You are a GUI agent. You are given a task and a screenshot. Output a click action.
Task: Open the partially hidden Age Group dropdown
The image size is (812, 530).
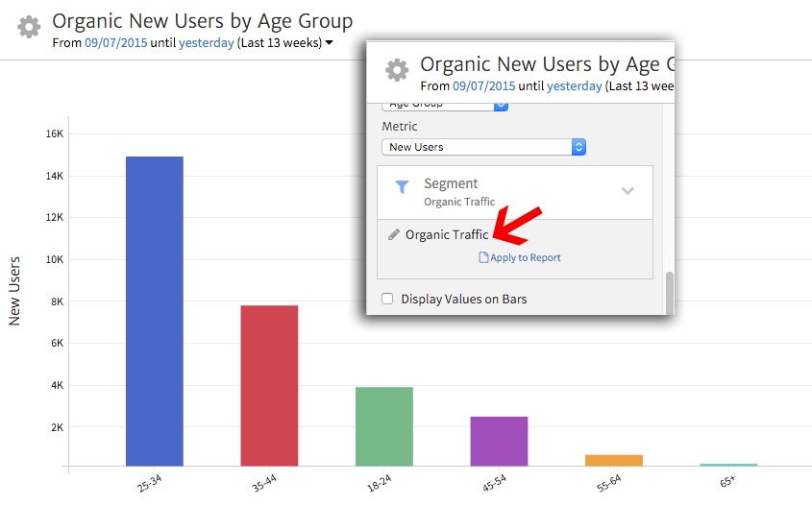click(x=445, y=105)
